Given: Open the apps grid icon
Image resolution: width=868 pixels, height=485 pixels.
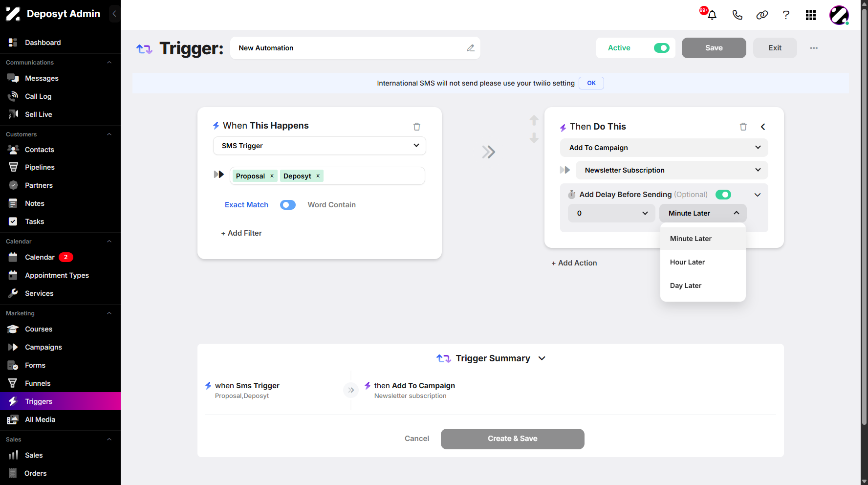Looking at the screenshot, I should (811, 15).
